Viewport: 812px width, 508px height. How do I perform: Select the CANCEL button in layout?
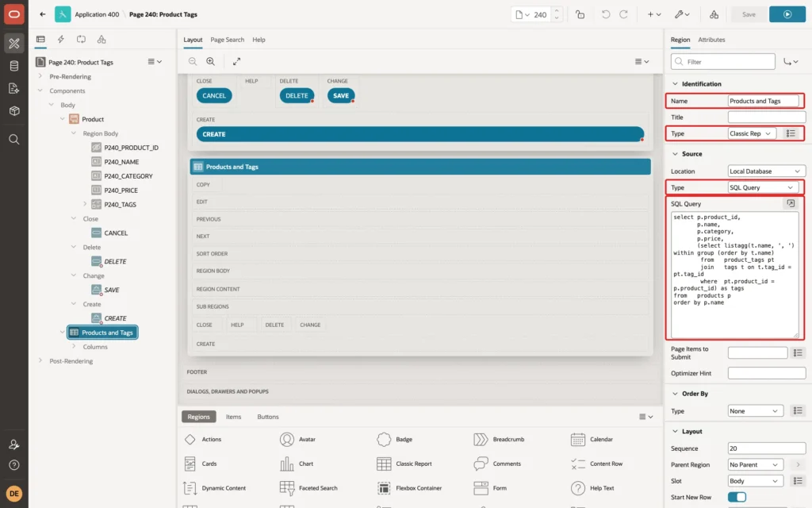pos(214,96)
